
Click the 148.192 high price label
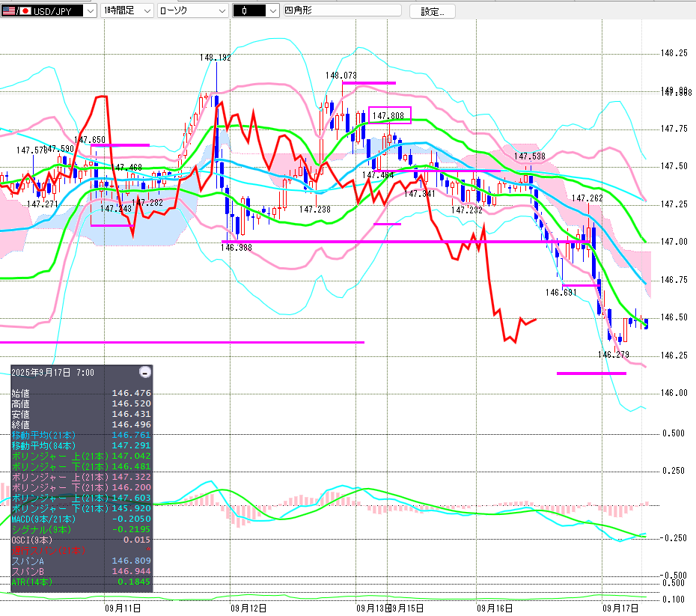tap(216, 57)
